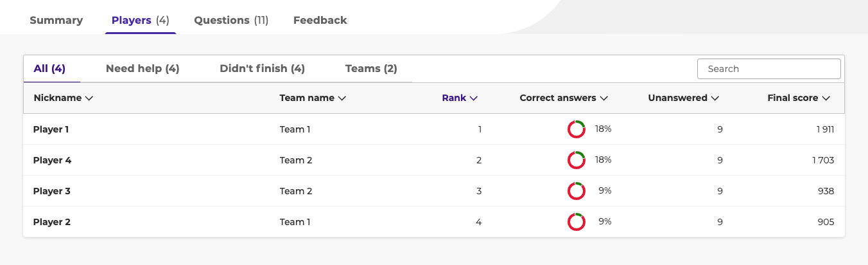This screenshot has width=868, height=265.
Task: Select the Players (4) tab
Action: coord(140,20)
